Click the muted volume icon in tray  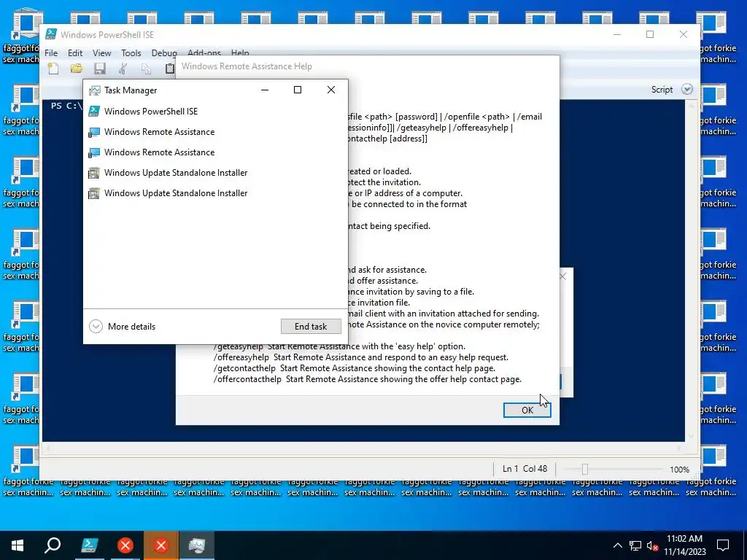click(652, 545)
